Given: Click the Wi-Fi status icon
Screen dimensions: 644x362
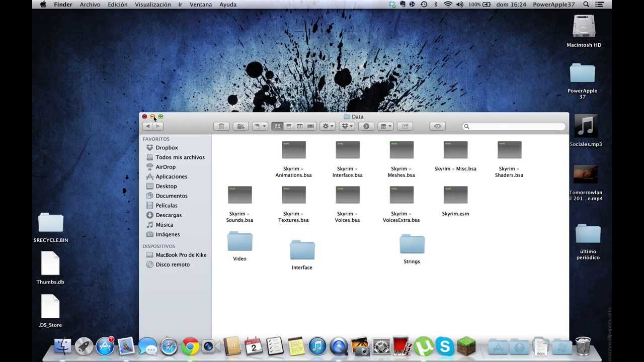Looking at the screenshot, I should [x=448, y=5].
